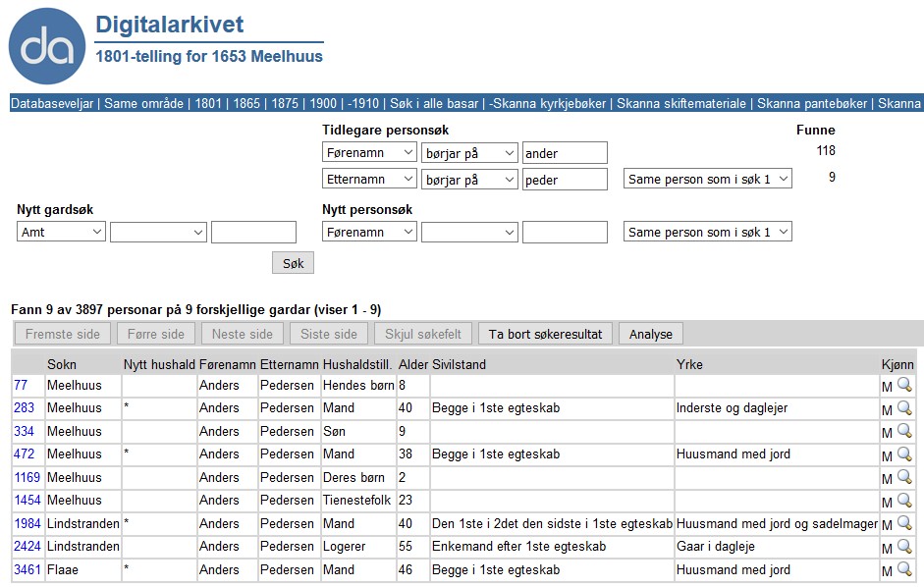View details magnifier for record 1169
This screenshot has width=924, height=587.
[904, 478]
